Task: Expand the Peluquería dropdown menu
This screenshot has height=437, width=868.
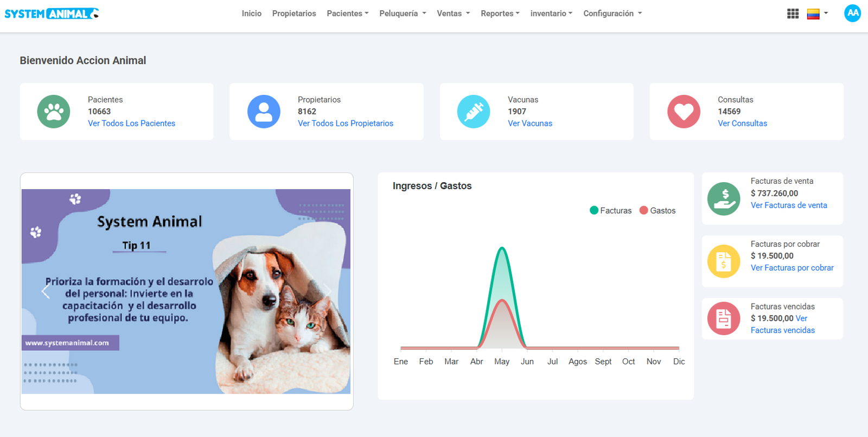Action: [403, 14]
